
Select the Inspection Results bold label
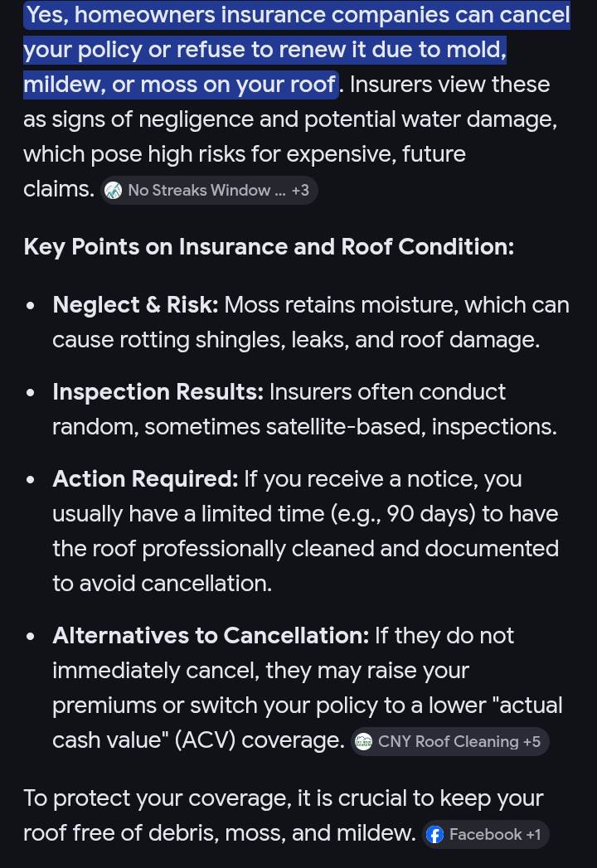(x=158, y=392)
